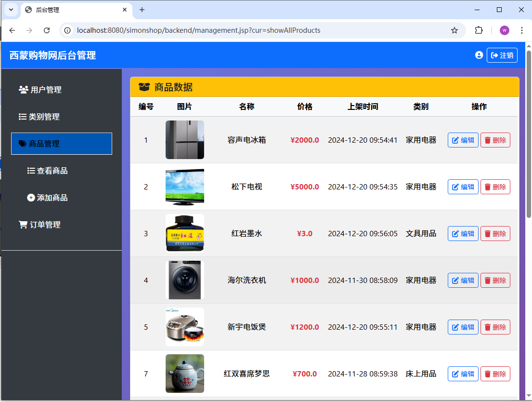Click the price ¥3.0
The height and width of the screenshot is (402, 532).
click(x=305, y=233)
